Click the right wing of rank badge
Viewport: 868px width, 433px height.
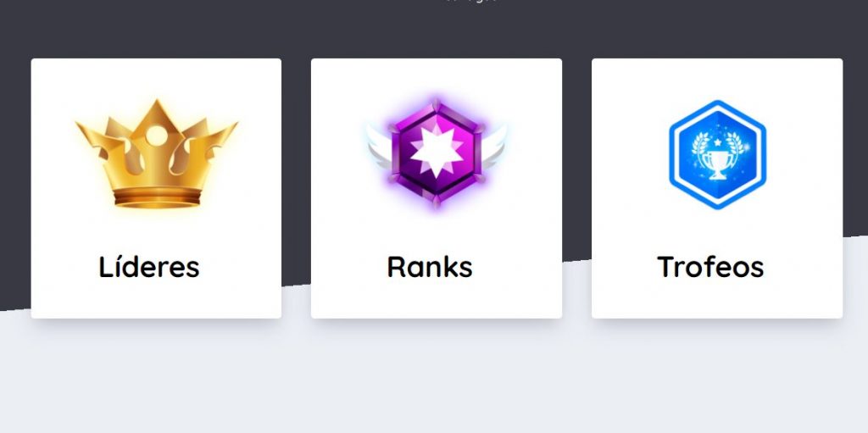(494, 147)
